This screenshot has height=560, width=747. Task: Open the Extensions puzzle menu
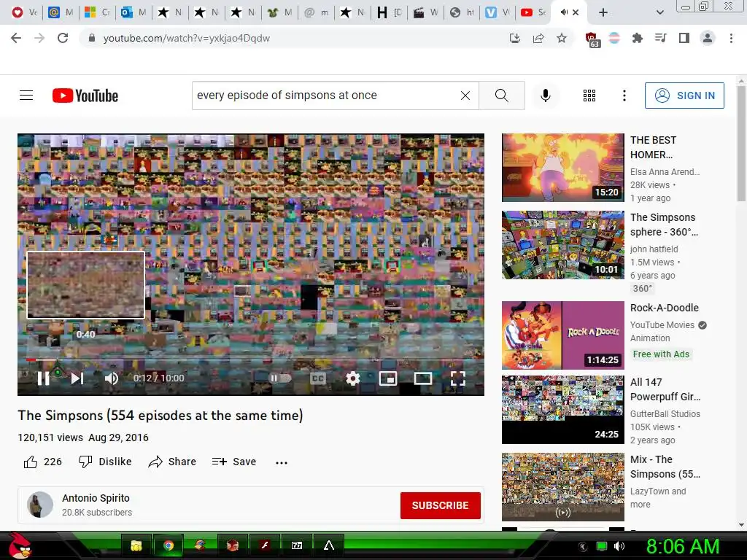coord(638,38)
